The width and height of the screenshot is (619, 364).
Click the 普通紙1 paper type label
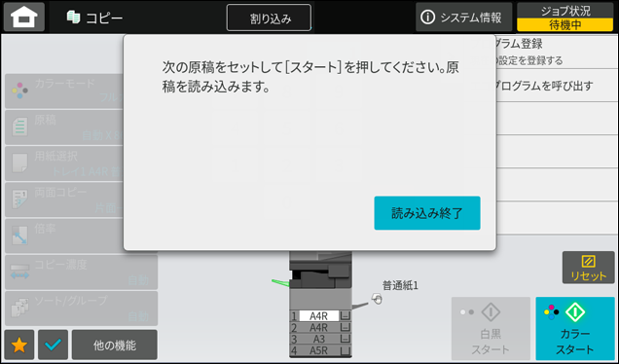[x=400, y=285]
